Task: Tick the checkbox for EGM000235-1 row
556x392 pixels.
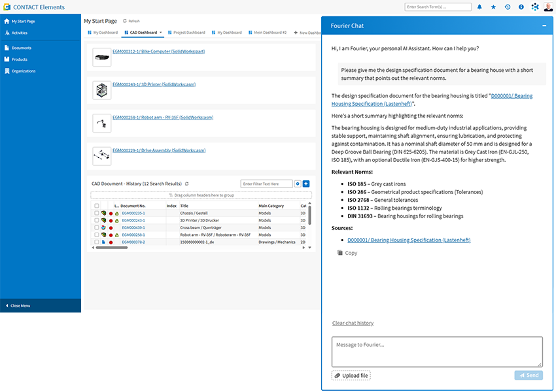Action: [97, 213]
